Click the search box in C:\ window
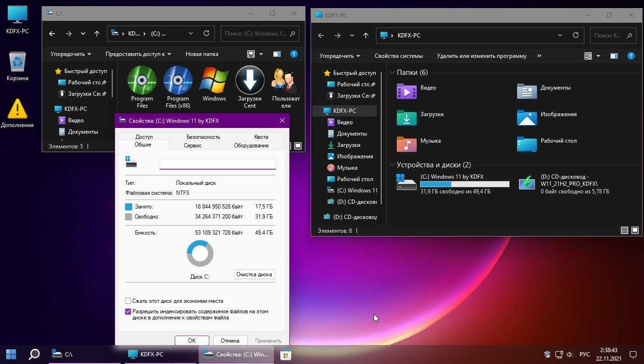Screen dimensions: 644x364 [x=259, y=34]
